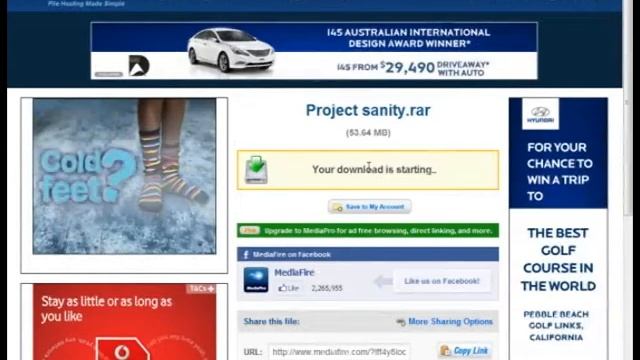Screen dimensions: 640x360
Task: Click the Like us on Facebook! callout
Action: pyautogui.click(x=442, y=281)
